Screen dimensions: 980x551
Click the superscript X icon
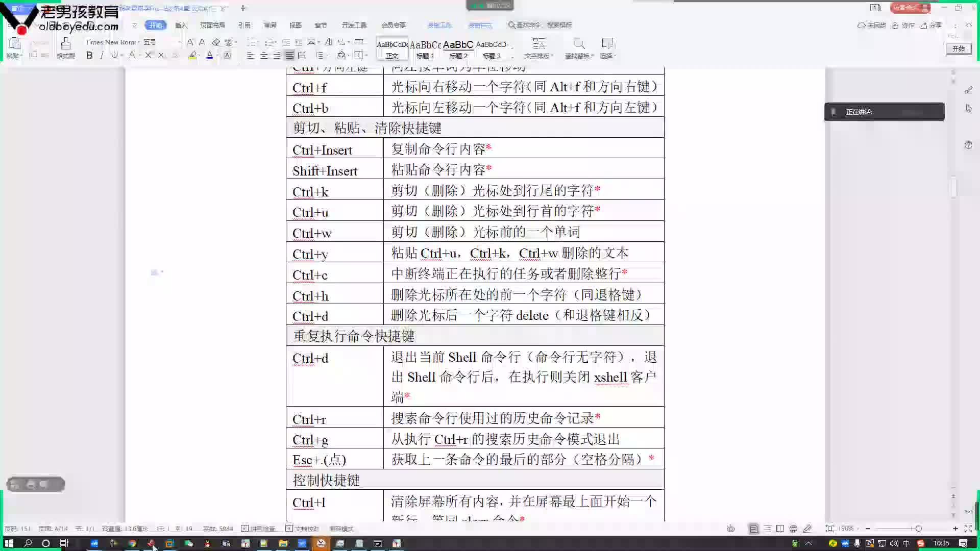click(x=149, y=55)
